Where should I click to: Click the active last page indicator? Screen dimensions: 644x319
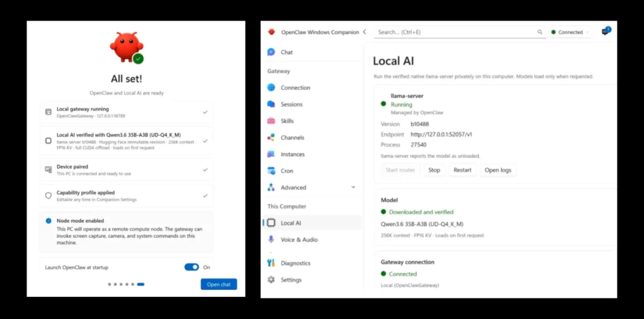point(140,284)
